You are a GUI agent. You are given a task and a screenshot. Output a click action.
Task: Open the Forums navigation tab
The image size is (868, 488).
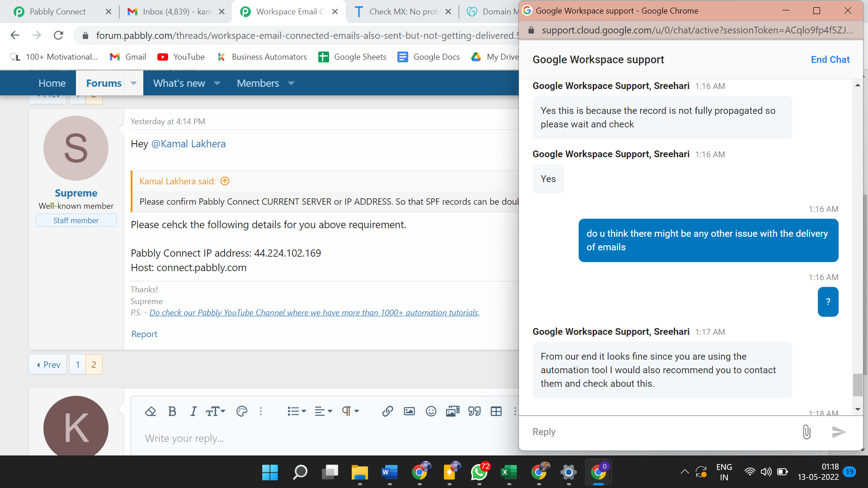104,83
